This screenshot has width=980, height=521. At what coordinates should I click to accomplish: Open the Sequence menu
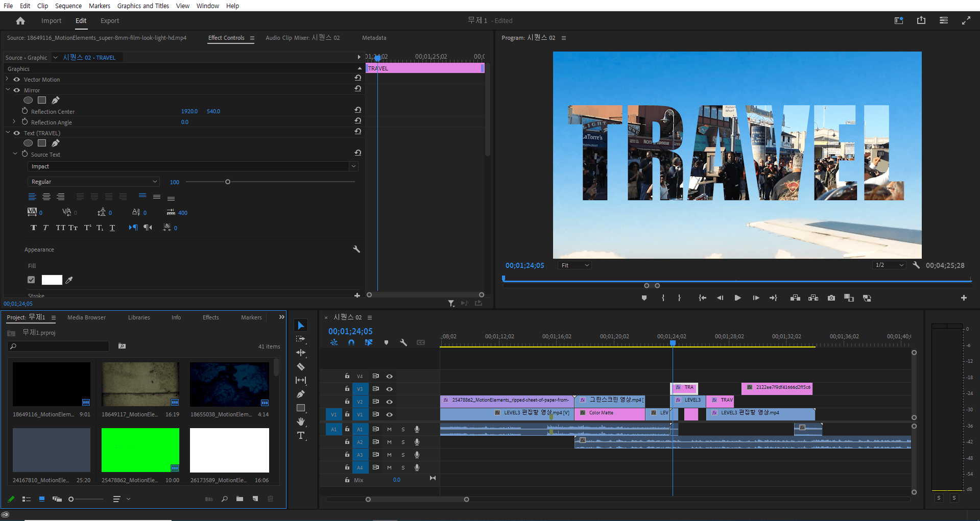pos(68,6)
